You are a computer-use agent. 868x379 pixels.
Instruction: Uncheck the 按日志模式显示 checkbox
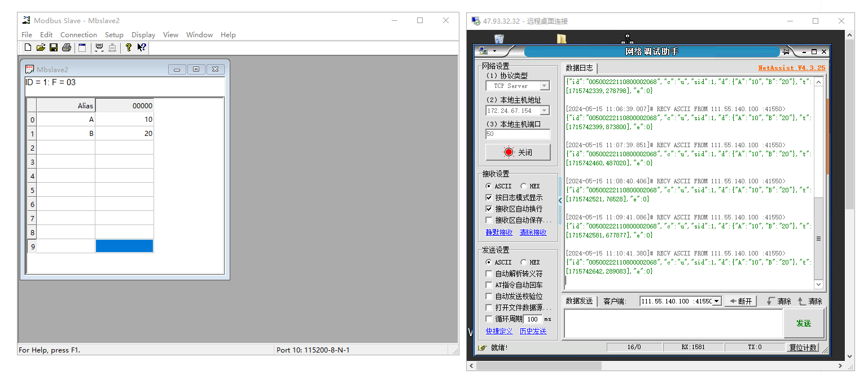pyautogui.click(x=489, y=197)
